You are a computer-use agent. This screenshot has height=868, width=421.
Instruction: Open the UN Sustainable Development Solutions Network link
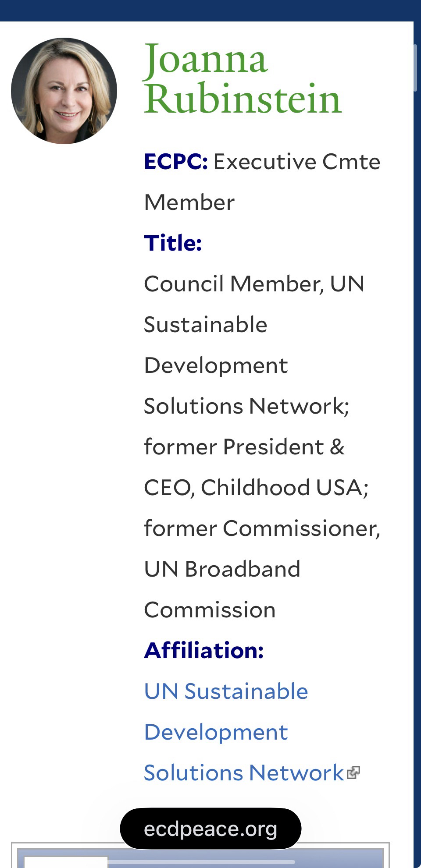[226, 732]
